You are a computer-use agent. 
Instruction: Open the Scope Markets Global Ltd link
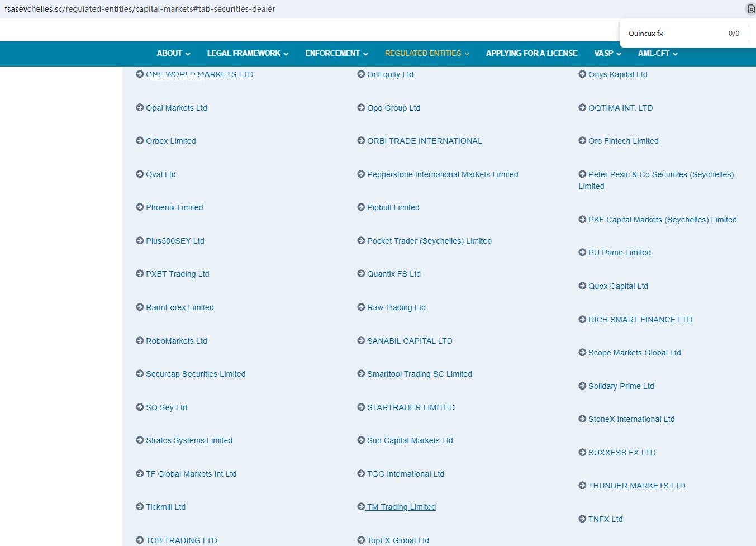pos(634,353)
